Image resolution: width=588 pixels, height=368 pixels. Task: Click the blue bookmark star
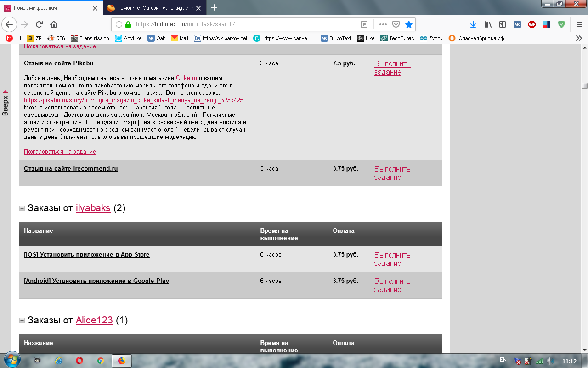point(408,24)
